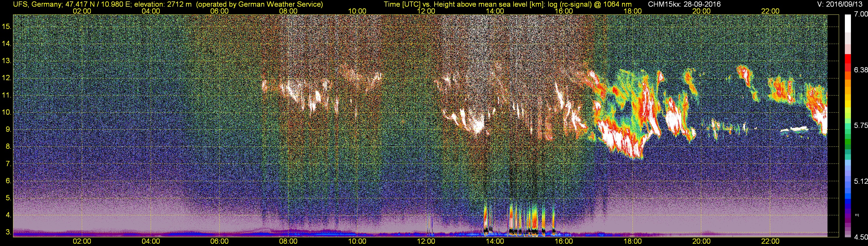This screenshot has width=868, height=246.
Task: Click the 5.12 colour scale value
Action: pos(861,181)
